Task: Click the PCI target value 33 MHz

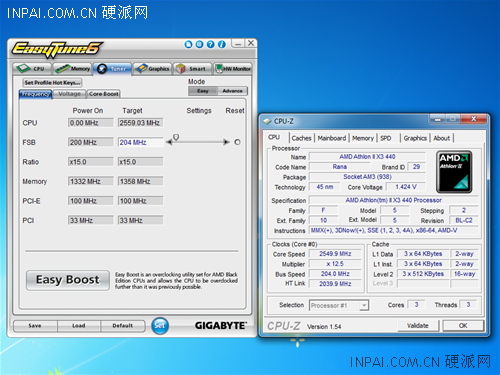Action: tap(140, 220)
